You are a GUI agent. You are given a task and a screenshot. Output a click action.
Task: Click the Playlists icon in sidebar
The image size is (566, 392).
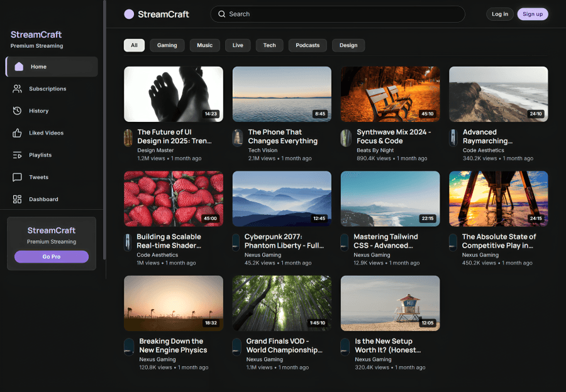pos(17,155)
